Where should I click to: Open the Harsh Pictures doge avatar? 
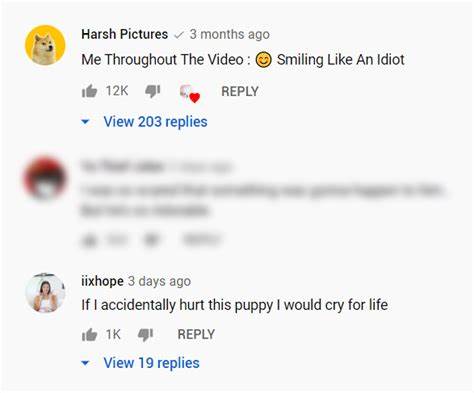click(x=45, y=45)
